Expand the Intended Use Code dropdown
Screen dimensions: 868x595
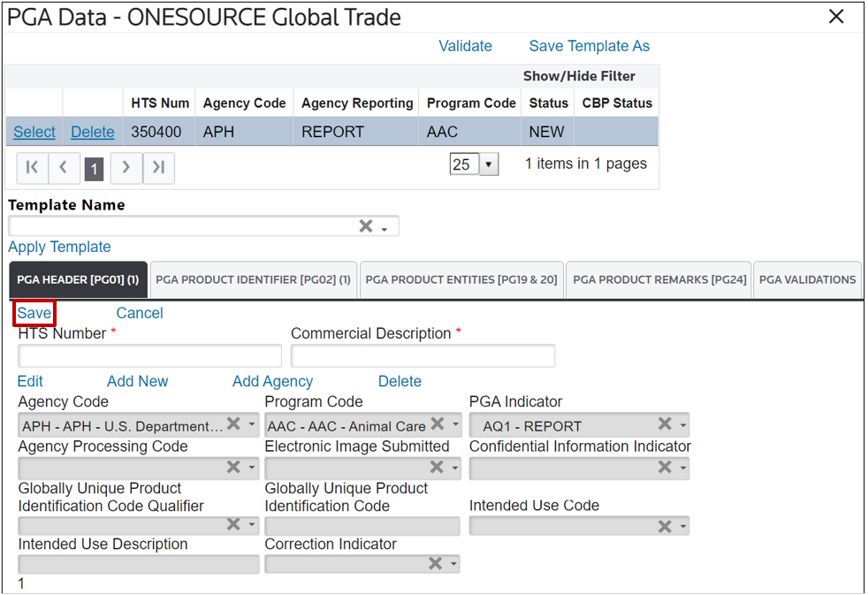pos(683,527)
